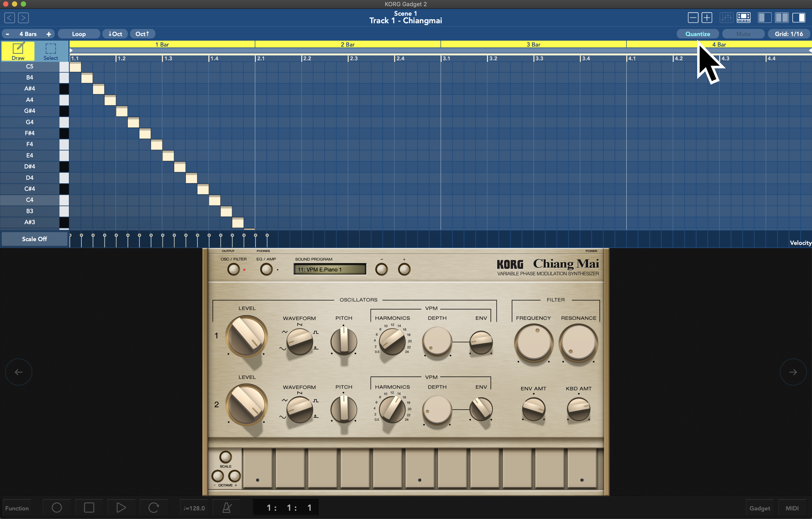Select the 2 Bar region in ruler
812x519 pixels.
[x=348, y=44]
